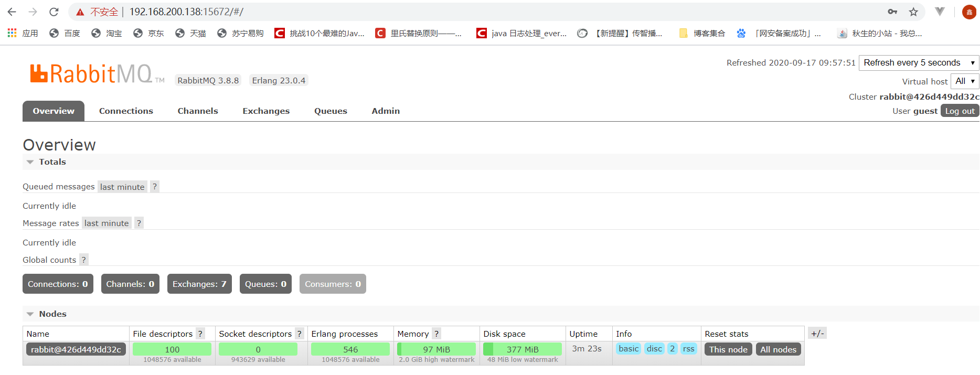Open the Apps grid bookmark icon

[x=12, y=33]
